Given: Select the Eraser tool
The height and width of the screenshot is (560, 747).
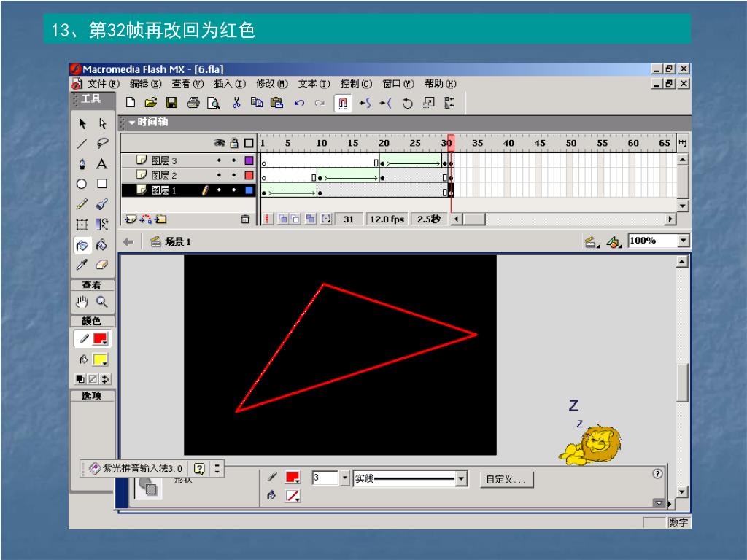Looking at the screenshot, I should point(102,265).
